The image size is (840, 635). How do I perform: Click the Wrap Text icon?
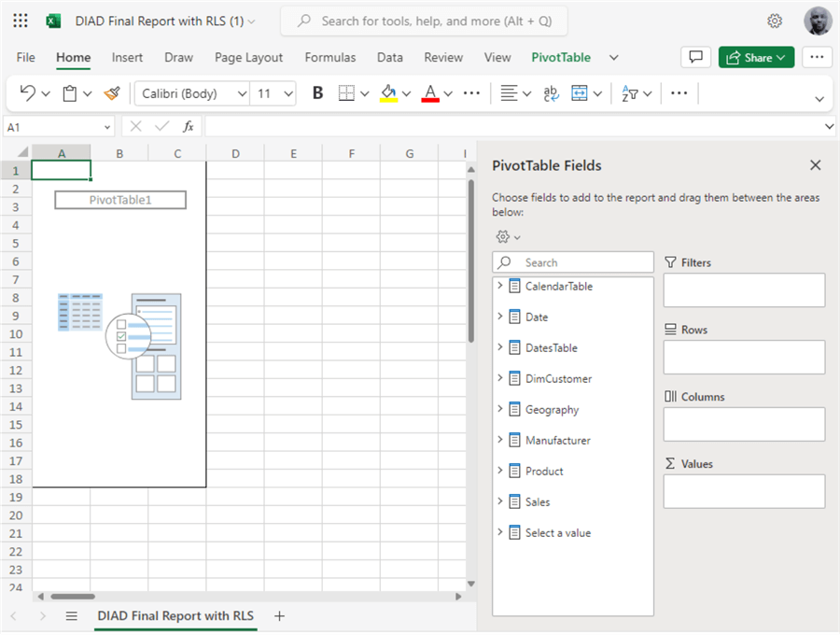click(x=551, y=93)
